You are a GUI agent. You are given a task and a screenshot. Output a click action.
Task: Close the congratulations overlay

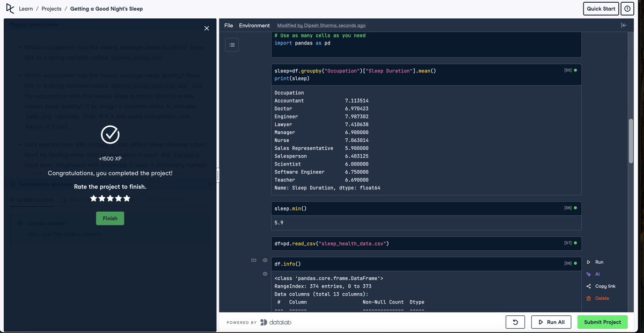pyautogui.click(x=207, y=28)
